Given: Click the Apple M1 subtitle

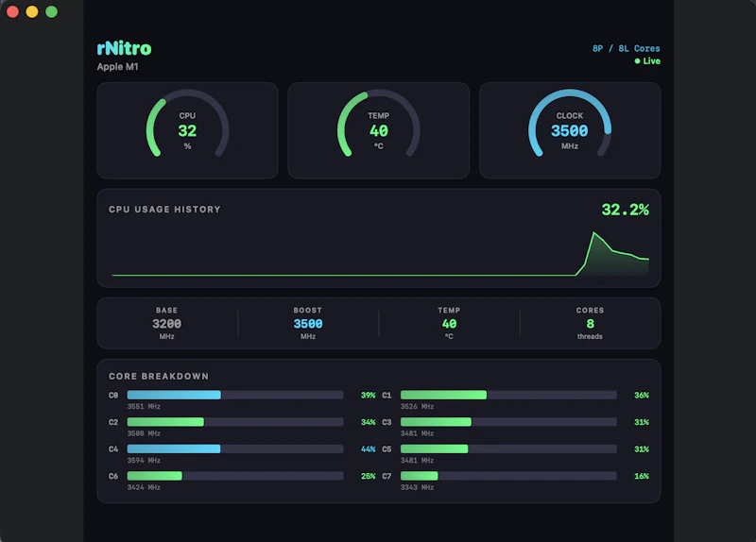Looking at the screenshot, I should pyautogui.click(x=117, y=66).
